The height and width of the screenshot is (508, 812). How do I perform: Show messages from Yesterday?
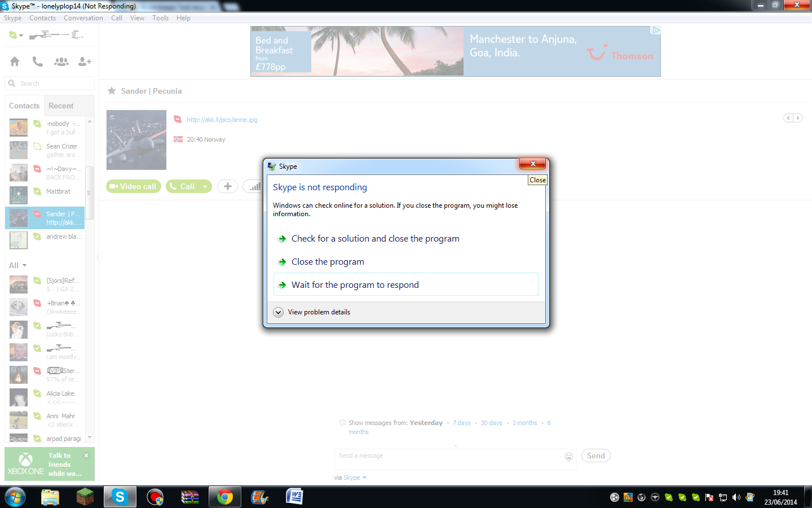click(x=426, y=423)
